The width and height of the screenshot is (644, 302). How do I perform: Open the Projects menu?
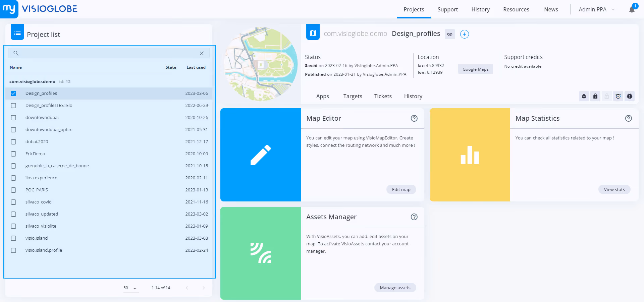click(x=414, y=9)
